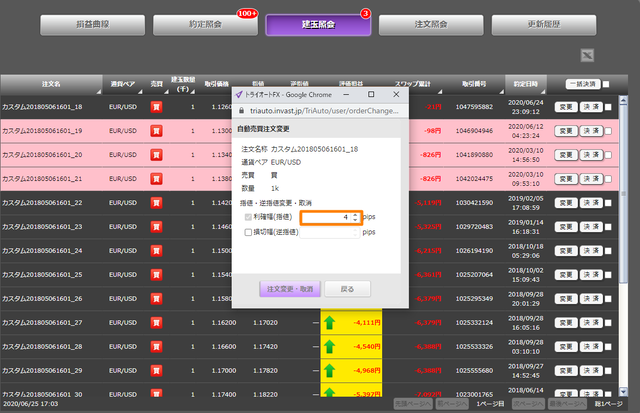Click table scrollbar up arrow
640x413 pixels.
pos(623,100)
